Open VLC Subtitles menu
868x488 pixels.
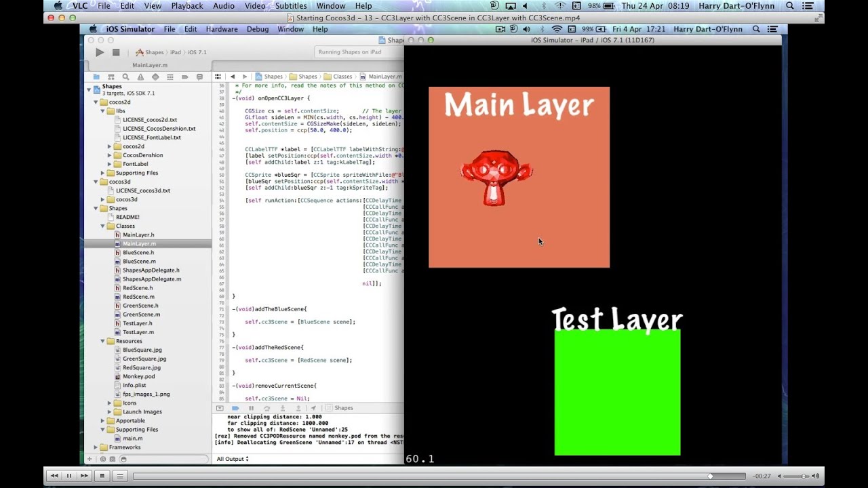tap(291, 5)
